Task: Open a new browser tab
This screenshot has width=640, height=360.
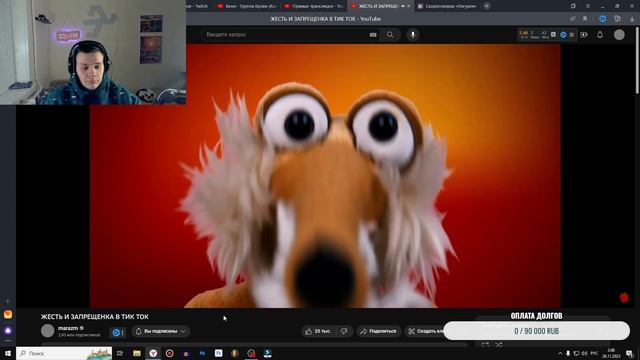Action: [487, 6]
